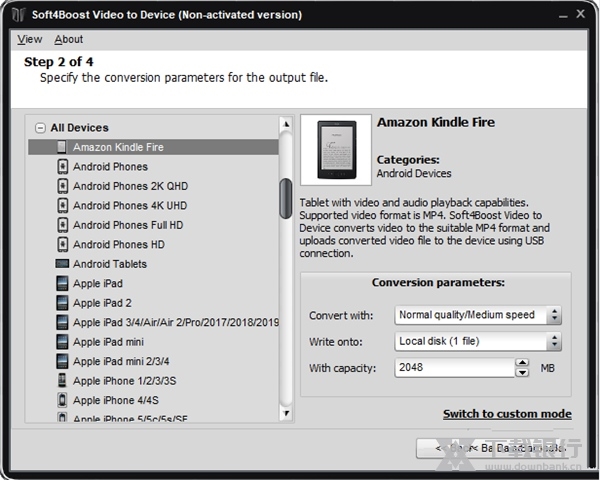Screen dimensions: 600x480
Task: Increase capacity with the up arrow
Action: (x=522, y=363)
